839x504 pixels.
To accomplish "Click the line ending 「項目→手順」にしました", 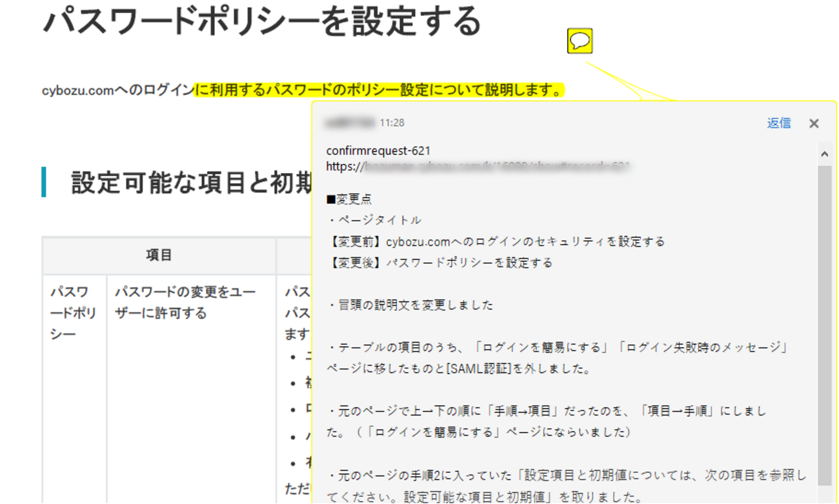I will click(x=547, y=411).
